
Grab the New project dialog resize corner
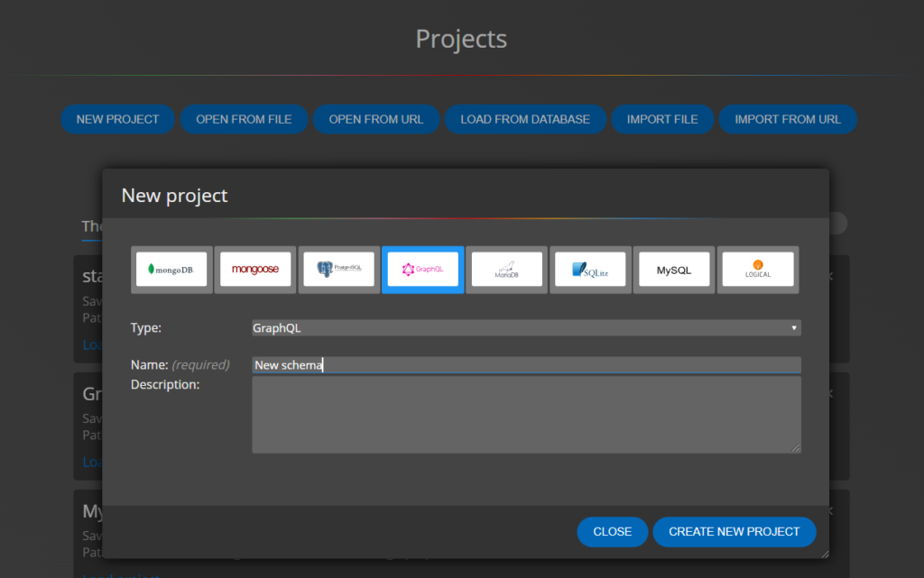(825, 554)
